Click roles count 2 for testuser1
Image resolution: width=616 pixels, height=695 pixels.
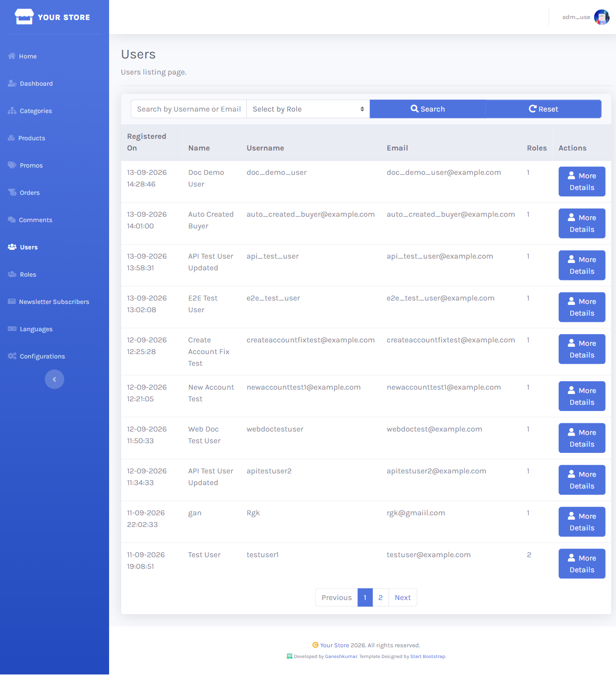click(529, 555)
